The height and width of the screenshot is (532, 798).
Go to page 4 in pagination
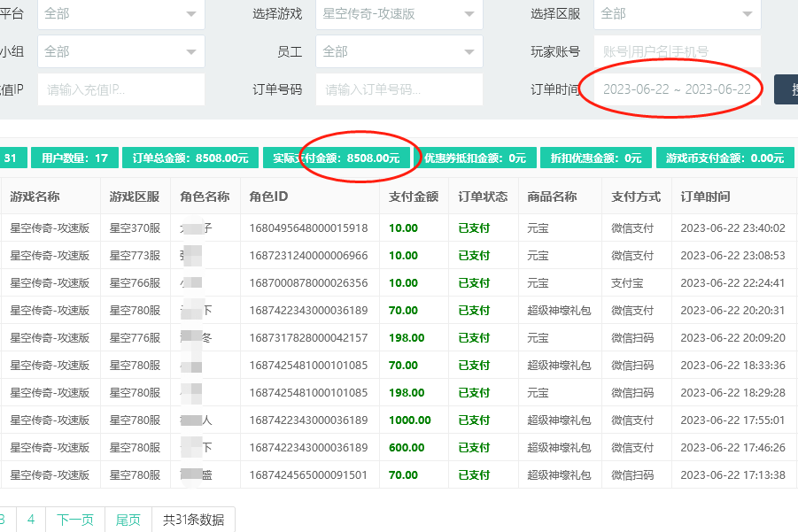tap(31, 520)
